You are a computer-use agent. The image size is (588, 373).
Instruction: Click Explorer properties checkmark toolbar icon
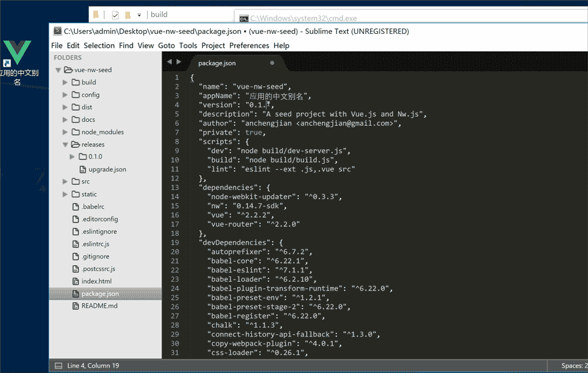[115, 15]
